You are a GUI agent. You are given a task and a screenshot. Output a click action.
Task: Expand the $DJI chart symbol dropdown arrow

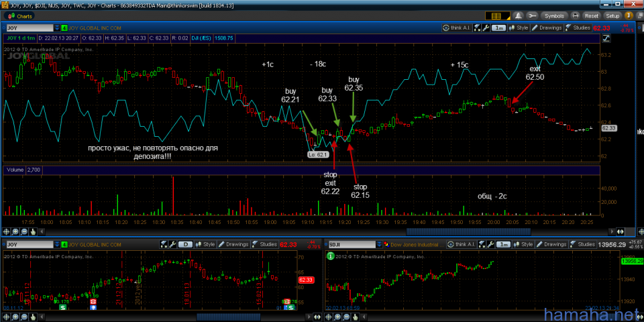tap(379, 244)
